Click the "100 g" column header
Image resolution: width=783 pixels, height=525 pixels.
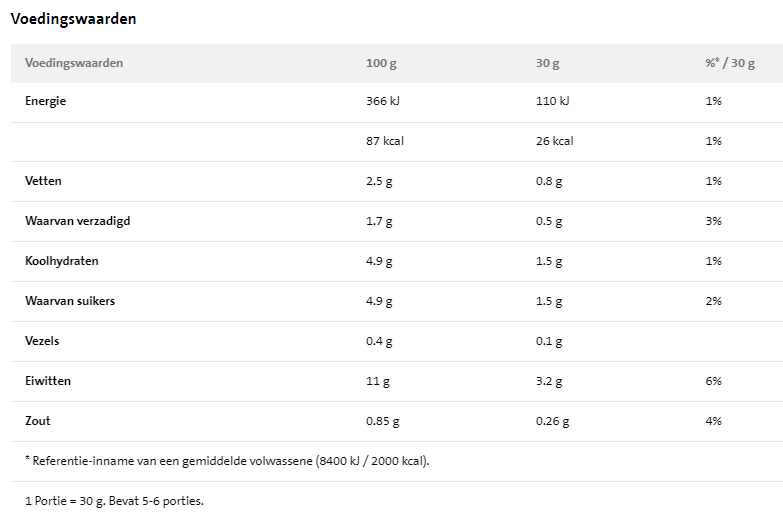(x=381, y=63)
